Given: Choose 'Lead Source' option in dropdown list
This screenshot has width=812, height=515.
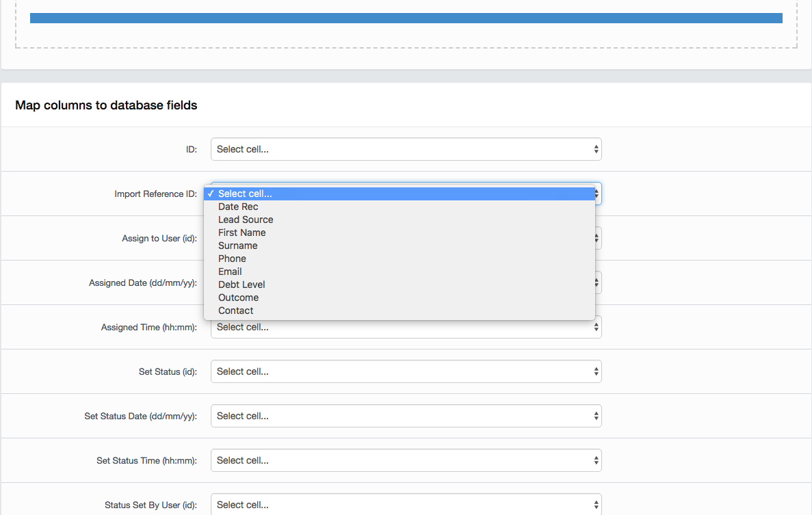Looking at the screenshot, I should click(x=246, y=220).
